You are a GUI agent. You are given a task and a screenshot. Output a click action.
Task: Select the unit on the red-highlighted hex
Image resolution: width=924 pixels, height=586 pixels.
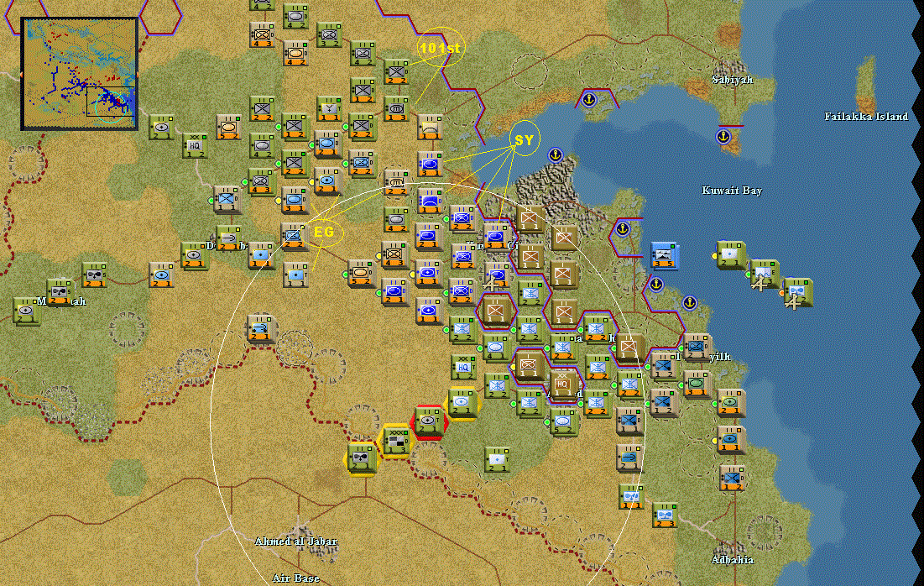[429, 422]
